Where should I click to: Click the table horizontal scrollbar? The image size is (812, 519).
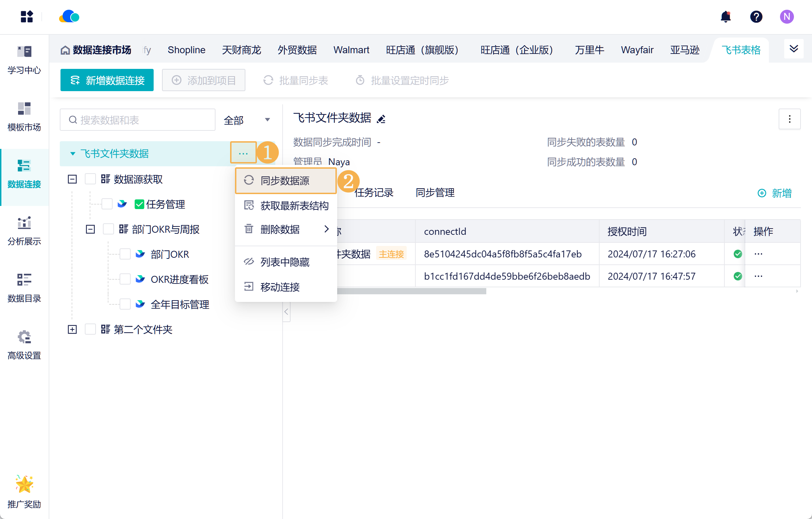(x=411, y=291)
